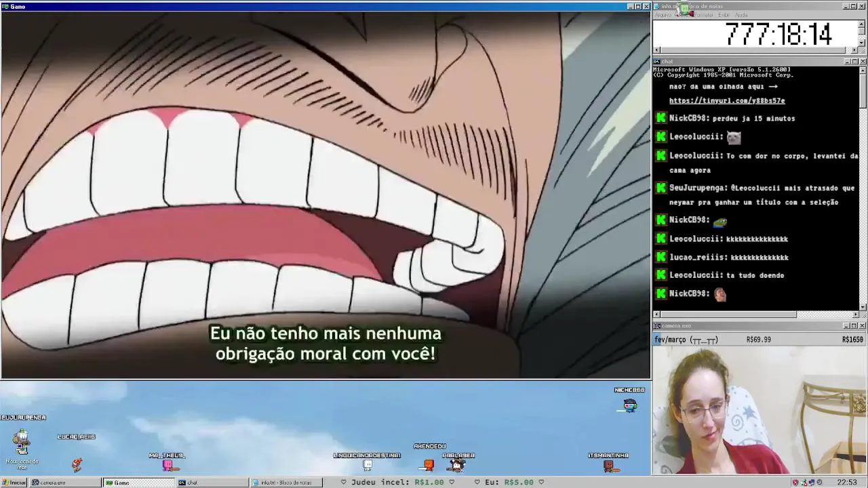Viewport: 868px width, 488px height.
Task: Click the Notepad vertical scrollbar down arrow
Action: point(862,43)
